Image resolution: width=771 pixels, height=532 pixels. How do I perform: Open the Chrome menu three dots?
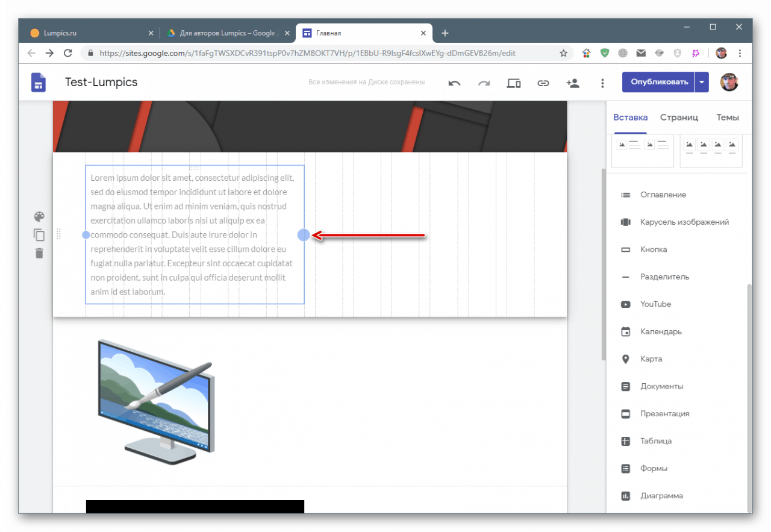coord(740,53)
